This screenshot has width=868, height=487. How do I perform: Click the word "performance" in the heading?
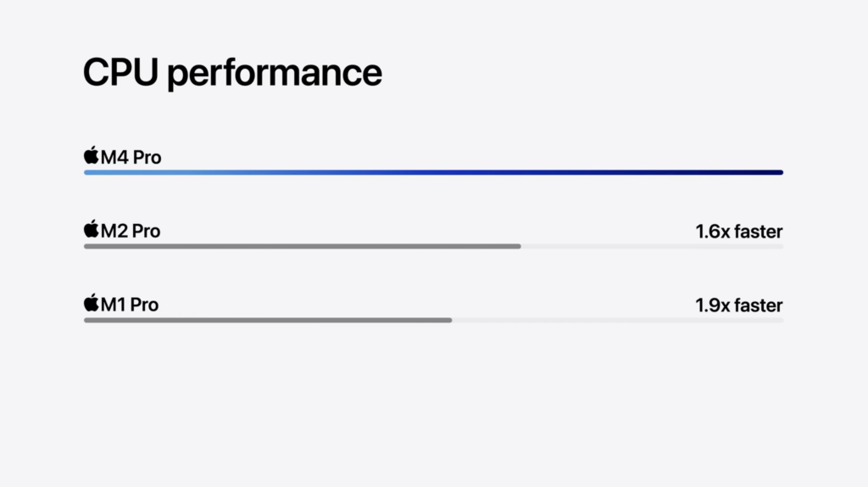(x=274, y=75)
